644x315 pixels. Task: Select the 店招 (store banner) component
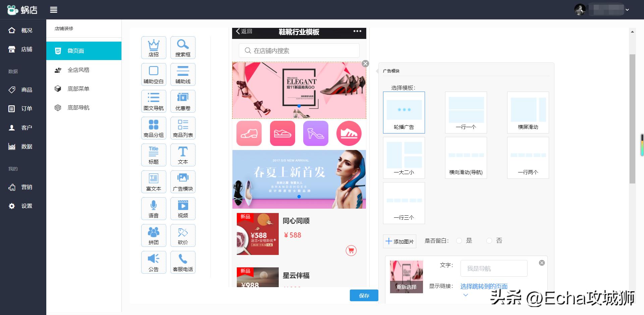point(154,47)
